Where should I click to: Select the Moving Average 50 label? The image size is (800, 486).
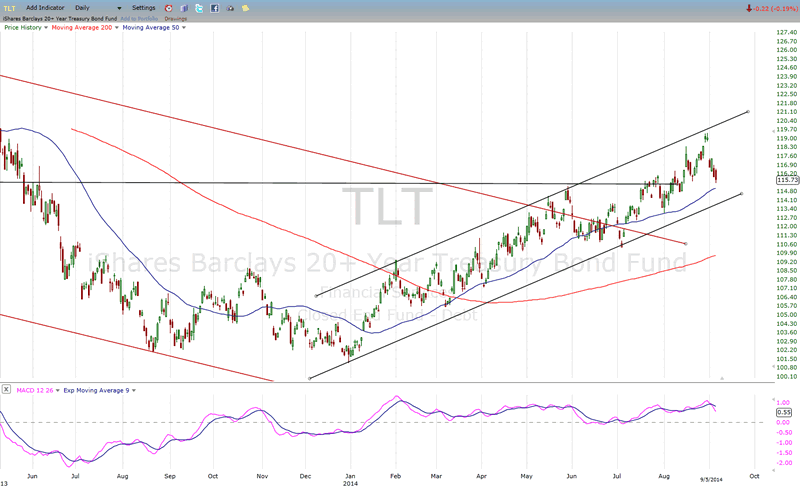(151, 28)
